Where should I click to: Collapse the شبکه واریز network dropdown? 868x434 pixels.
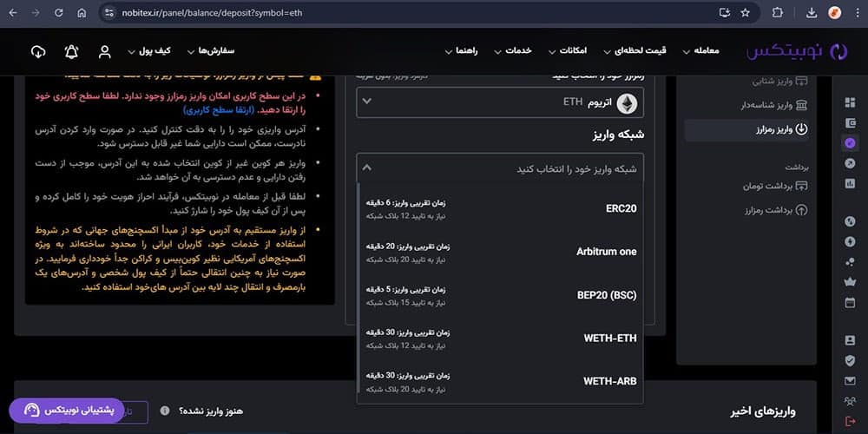(500, 168)
